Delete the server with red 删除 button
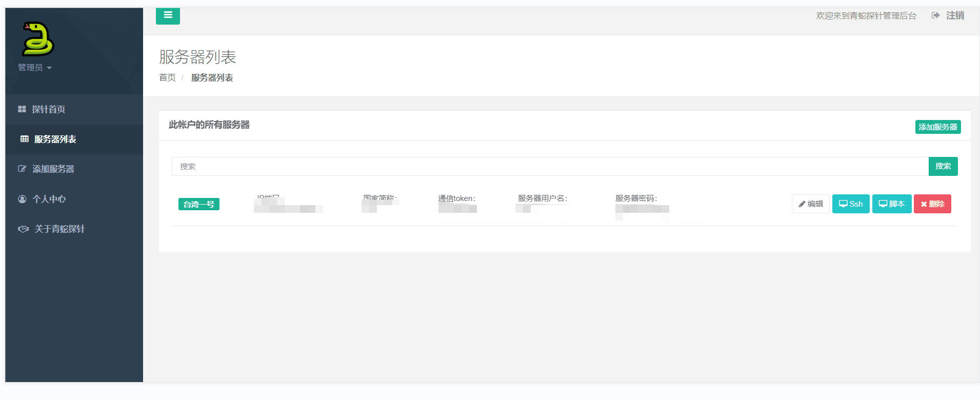 [932, 204]
